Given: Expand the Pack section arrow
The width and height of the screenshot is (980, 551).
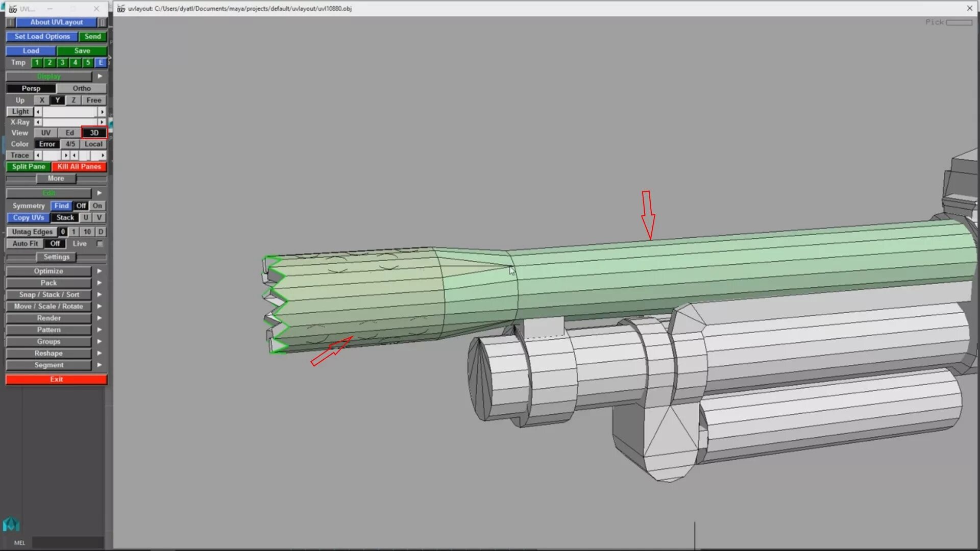Looking at the screenshot, I should click(100, 283).
